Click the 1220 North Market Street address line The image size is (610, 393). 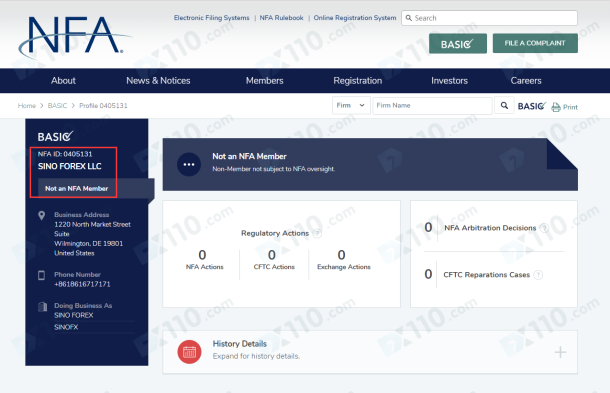[92, 225]
